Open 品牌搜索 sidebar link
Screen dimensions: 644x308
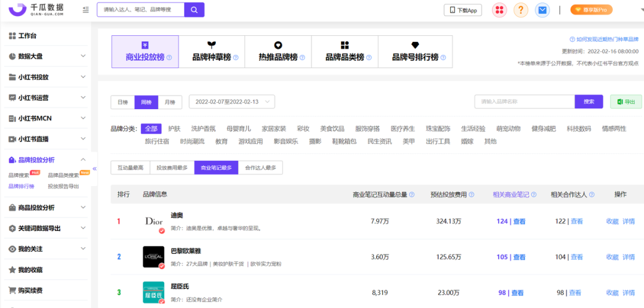(19, 175)
